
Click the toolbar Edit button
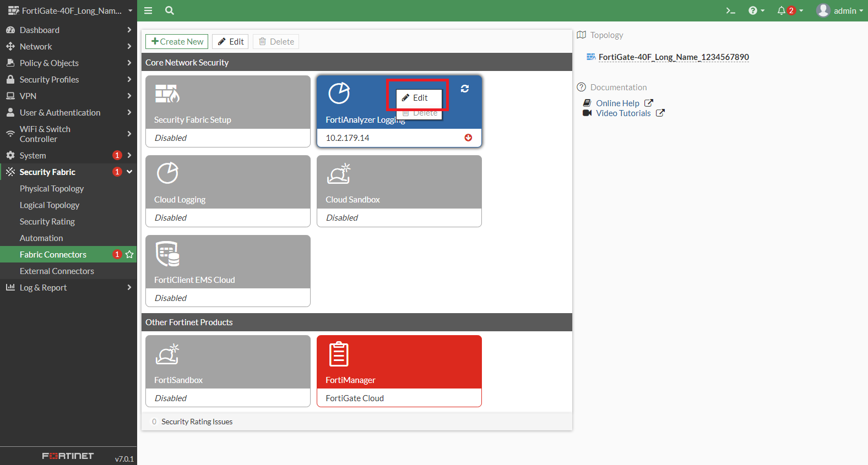coord(230,42)
